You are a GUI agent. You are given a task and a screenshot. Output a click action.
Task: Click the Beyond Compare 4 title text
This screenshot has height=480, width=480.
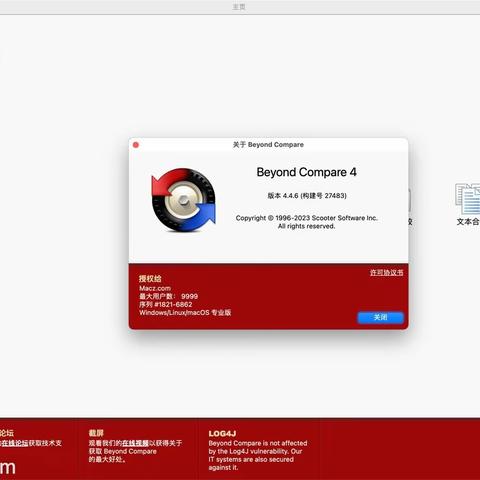[x=306, y=172]
